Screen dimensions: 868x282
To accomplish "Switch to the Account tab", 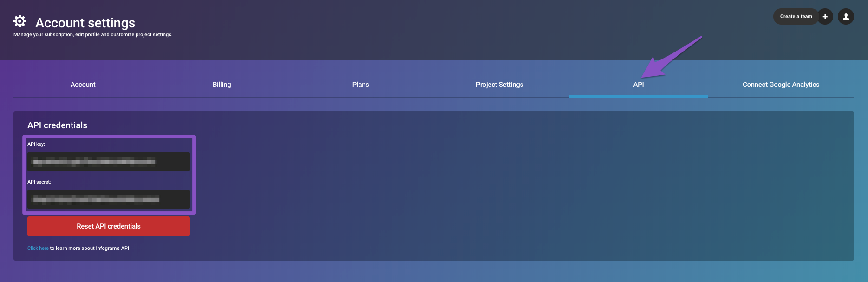I will tap(83, 85).
